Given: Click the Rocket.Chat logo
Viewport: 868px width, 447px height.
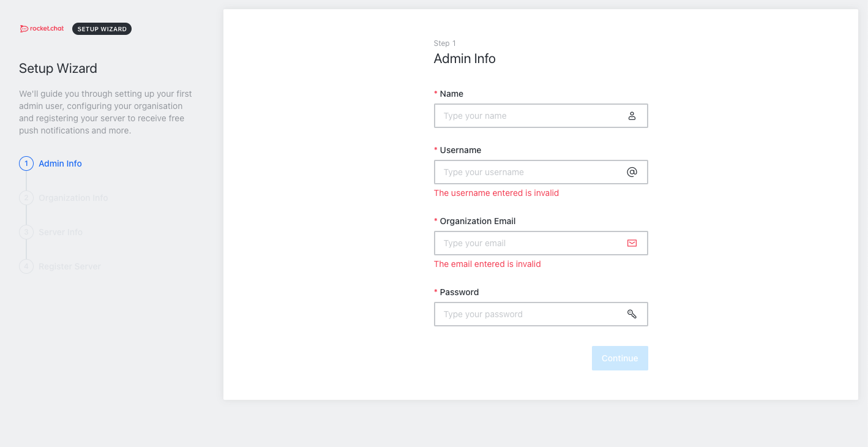Looking at the screenshot, I should click(x=41, y=28).
